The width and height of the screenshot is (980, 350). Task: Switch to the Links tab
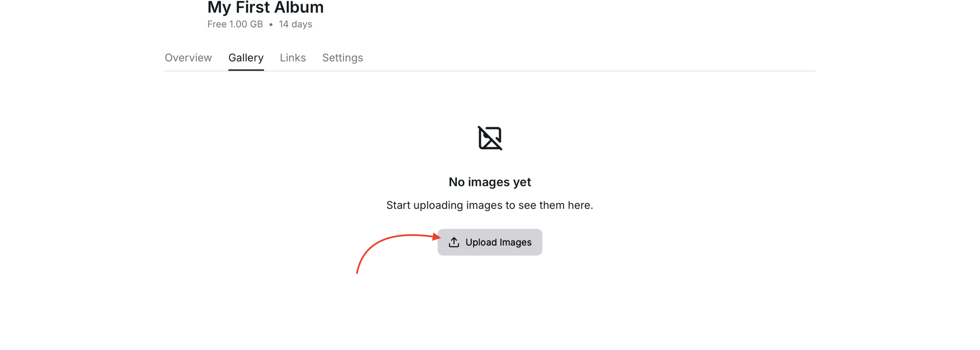pyautogui.click(x=292, y=58)
